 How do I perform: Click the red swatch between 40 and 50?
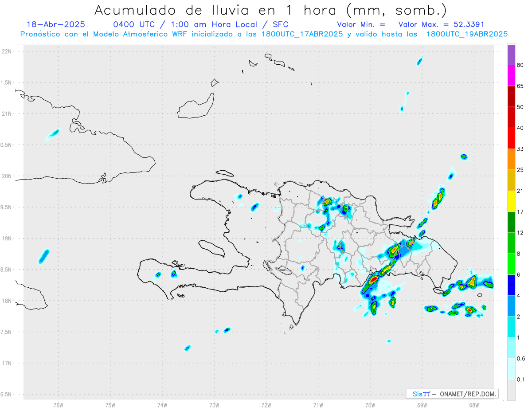click(511, 117)
